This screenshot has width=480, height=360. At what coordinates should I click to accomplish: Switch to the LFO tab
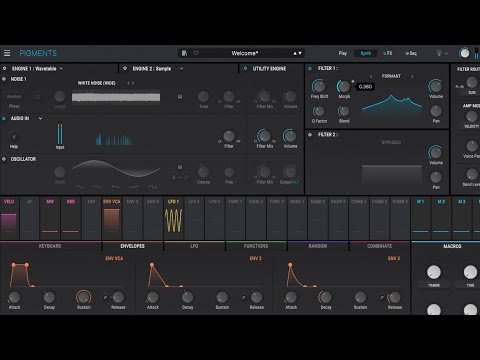[x=194, y=246]
